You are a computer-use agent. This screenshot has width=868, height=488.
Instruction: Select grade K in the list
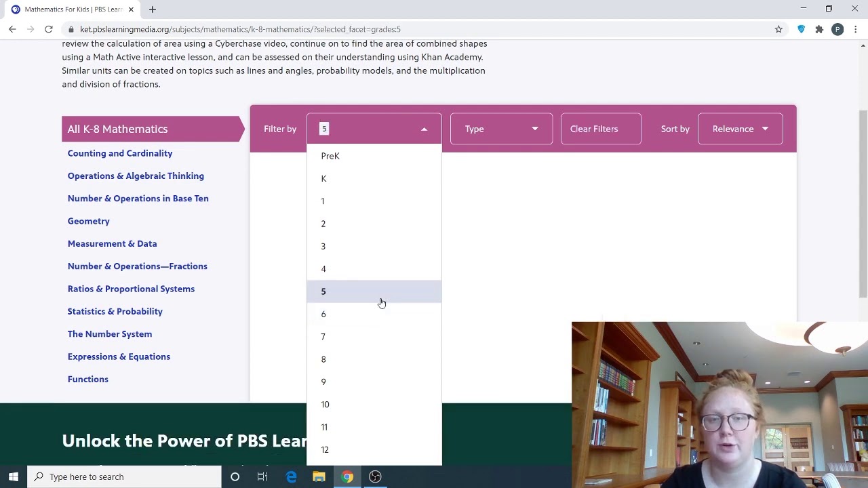[x=374, y=178]
